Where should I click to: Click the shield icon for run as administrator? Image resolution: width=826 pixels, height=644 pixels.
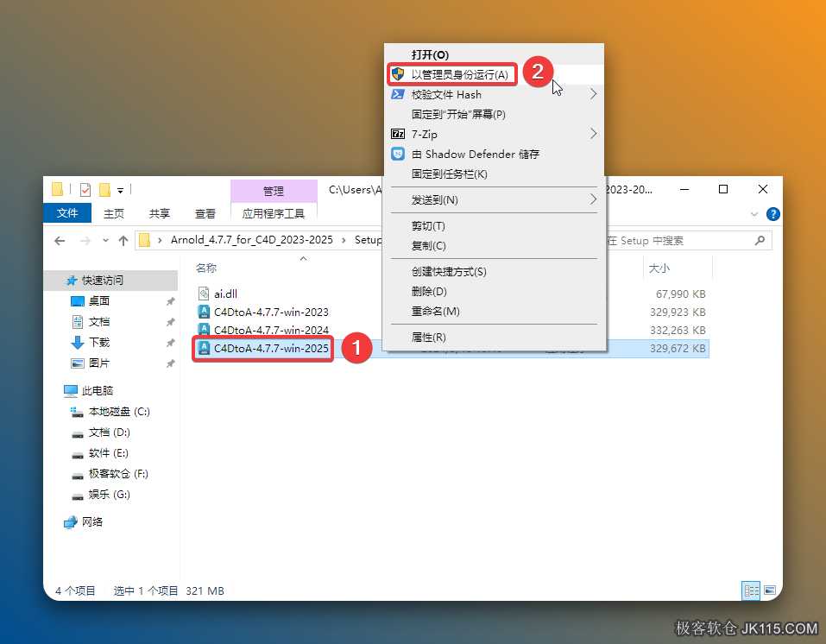398,74
